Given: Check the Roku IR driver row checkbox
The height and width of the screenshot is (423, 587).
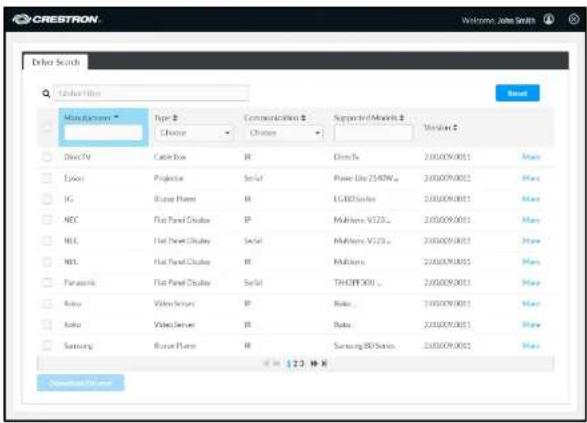Looking at the screenshot, I should pos(47,325).
